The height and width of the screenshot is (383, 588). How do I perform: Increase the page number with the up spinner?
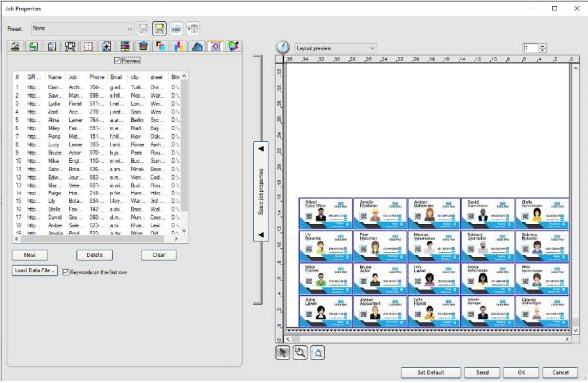tap(542, 46)
